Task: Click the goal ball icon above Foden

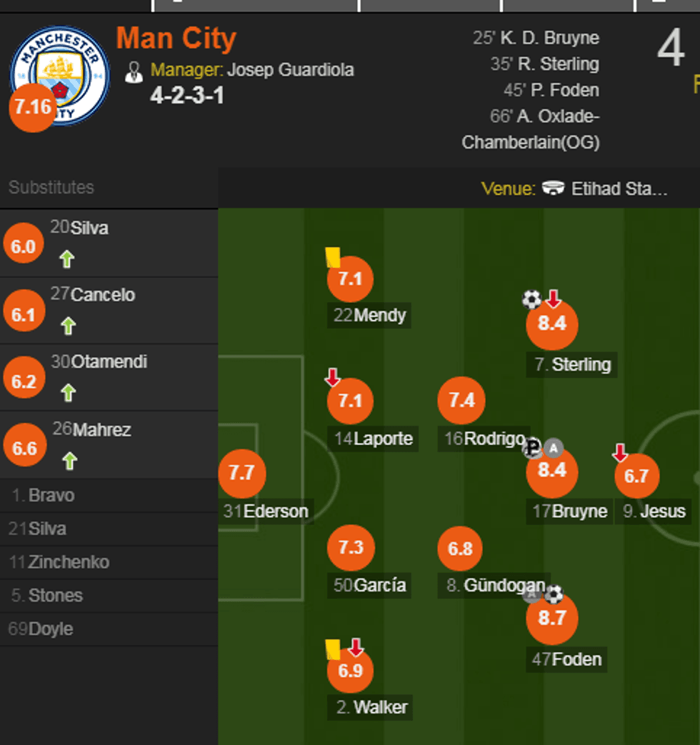Action: click(554, 594)
